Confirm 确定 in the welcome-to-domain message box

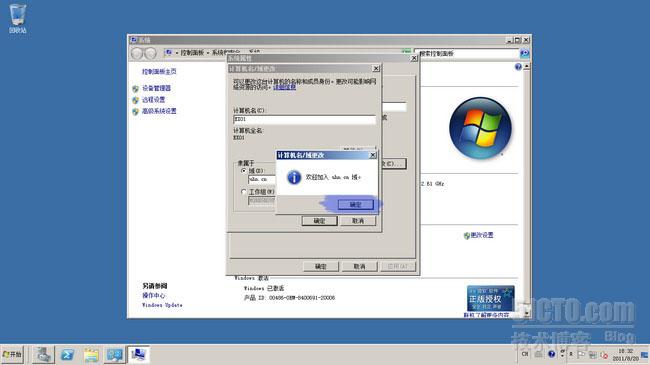click(x=355, y=204)
